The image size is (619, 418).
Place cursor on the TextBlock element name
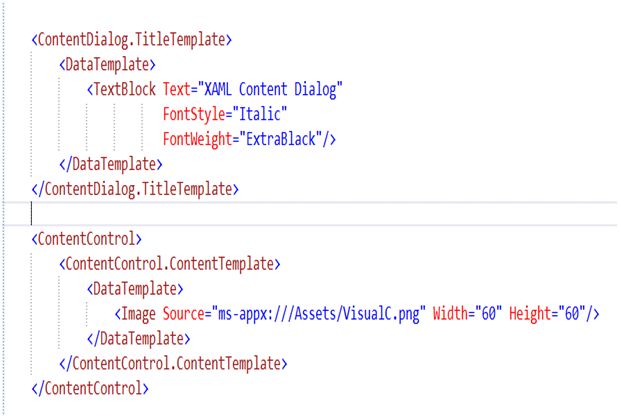(126, 90)
